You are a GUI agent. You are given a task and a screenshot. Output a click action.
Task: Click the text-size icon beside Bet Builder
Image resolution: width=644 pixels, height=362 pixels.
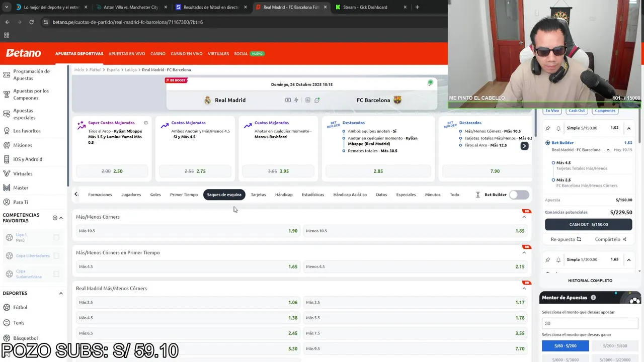pos(478,195)
